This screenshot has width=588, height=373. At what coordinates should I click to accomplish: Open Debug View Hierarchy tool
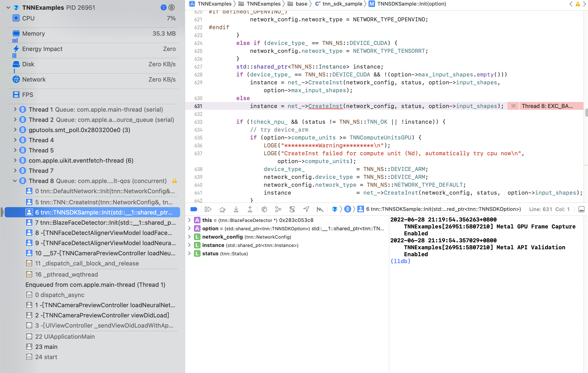tap(264, 209)
